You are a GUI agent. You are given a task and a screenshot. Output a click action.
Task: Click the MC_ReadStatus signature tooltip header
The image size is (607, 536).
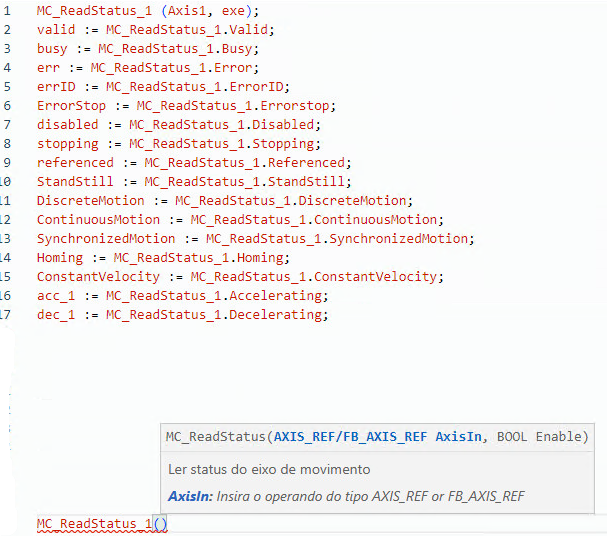(377, 438)
